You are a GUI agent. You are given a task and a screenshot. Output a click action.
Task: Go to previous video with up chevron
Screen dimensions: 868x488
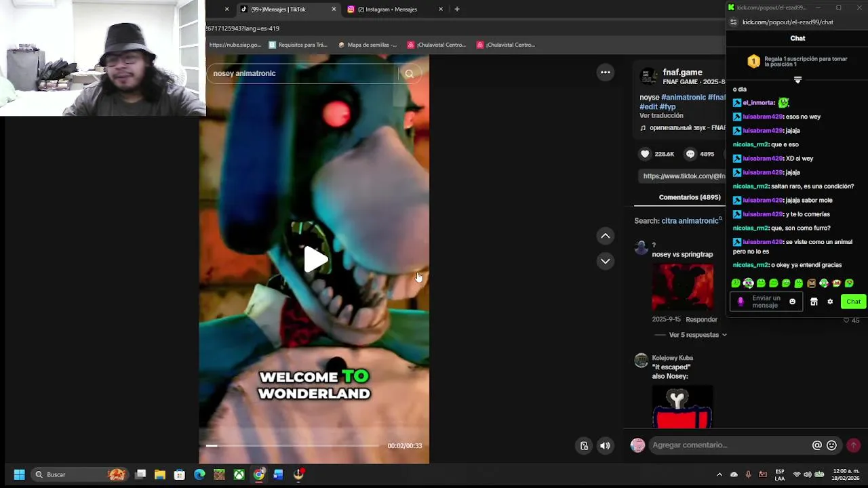coord(606,236)
